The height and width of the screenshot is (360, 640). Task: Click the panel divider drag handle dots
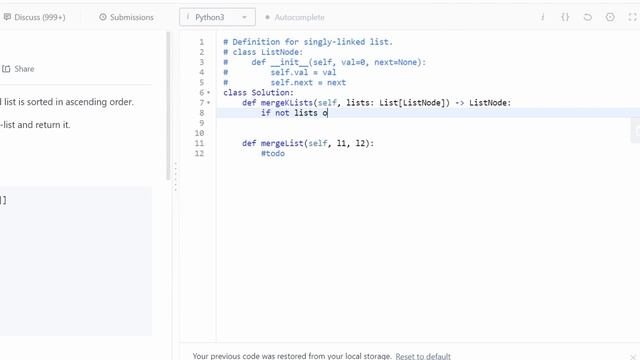(176, 176)
